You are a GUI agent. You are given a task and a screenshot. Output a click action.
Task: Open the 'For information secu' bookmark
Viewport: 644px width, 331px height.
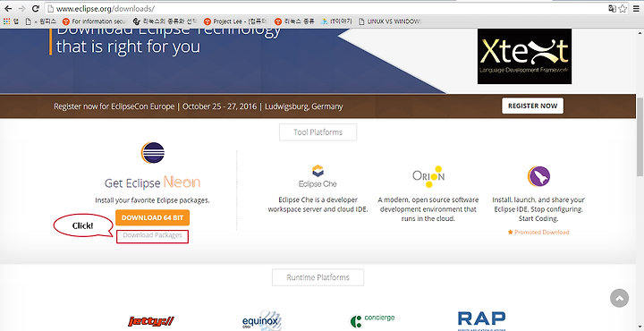94,21
